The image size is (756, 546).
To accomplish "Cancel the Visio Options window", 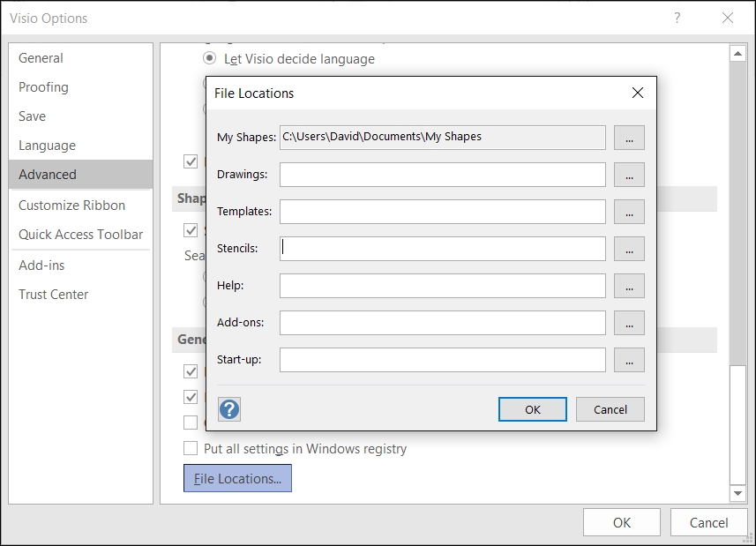I will point(708,522).
